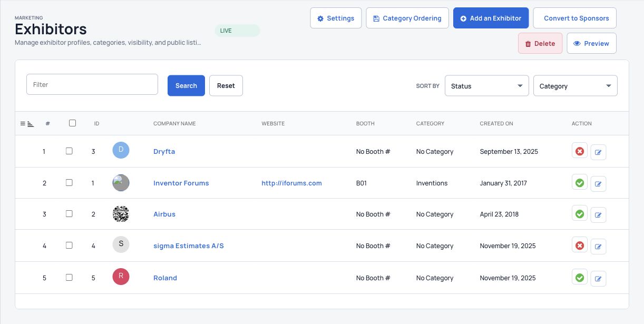
Task: Click the red status icon for Dryfta
Action: [580, 151]
